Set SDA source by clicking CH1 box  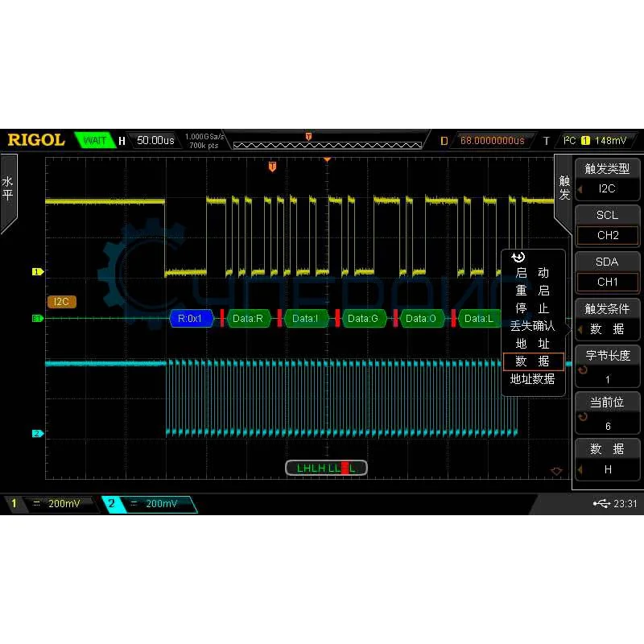607,282
